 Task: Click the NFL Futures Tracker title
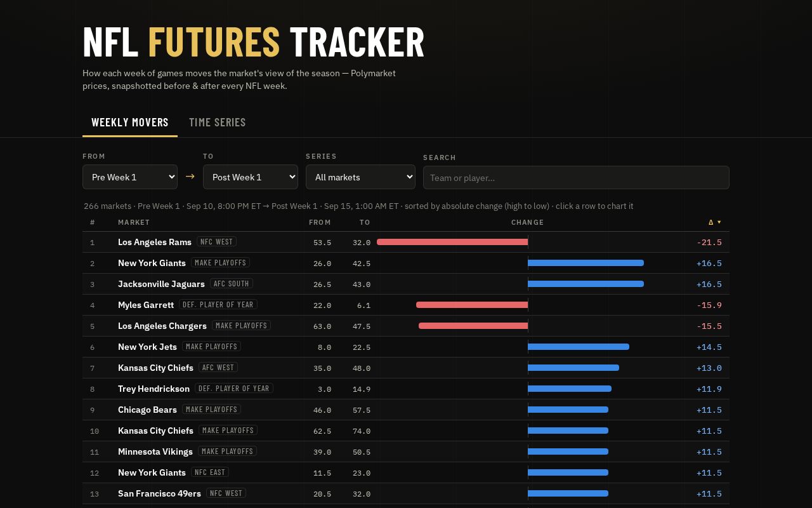[253, 42]
